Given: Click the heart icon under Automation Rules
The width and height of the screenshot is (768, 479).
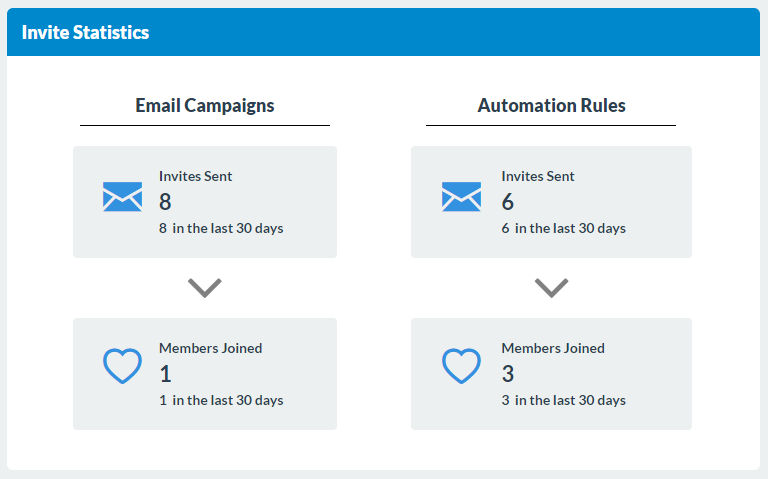Looking at the screenshot, I should pos(461,366).
